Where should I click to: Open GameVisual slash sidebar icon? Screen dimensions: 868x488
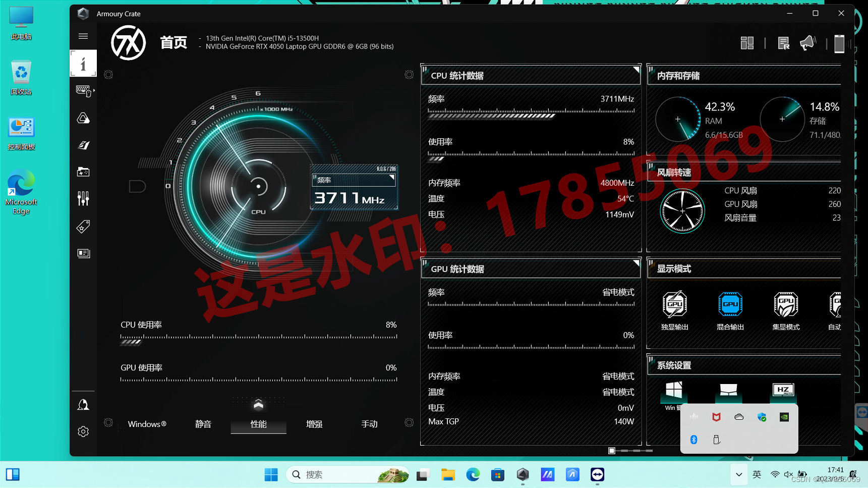tap(83, 145)
